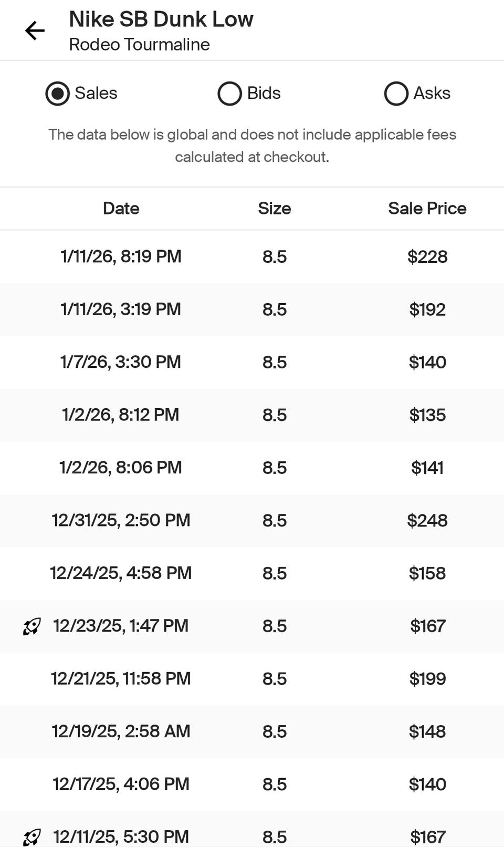Click the Nike SB Dunk Low title

click(161, 19)
